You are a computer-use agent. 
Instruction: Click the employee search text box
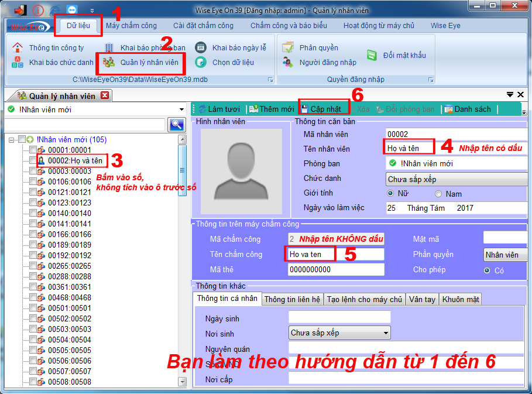pos(85,125)
